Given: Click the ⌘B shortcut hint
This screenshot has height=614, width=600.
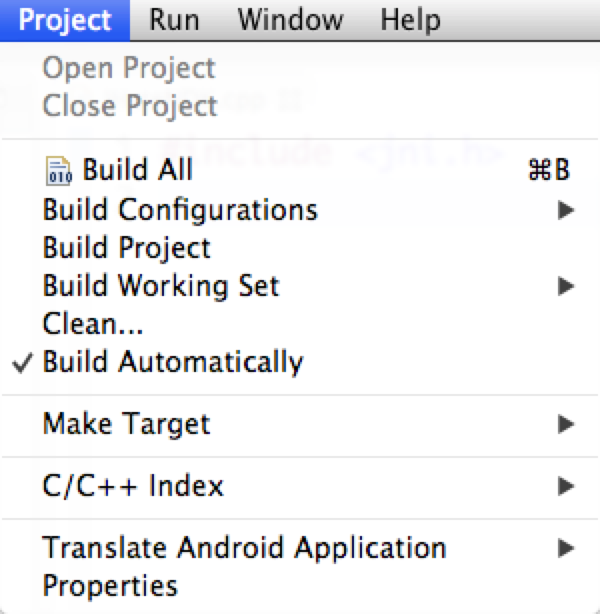Looking at the screenshot, I should click(548, 171).
